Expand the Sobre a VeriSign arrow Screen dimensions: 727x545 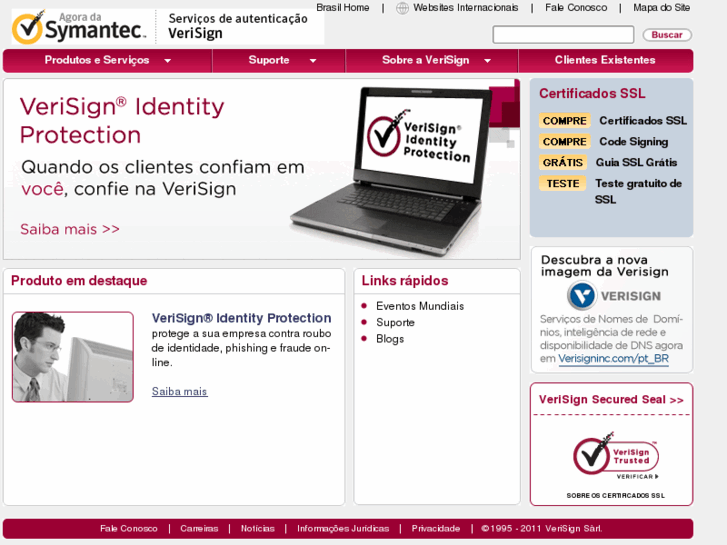[487, 61]
